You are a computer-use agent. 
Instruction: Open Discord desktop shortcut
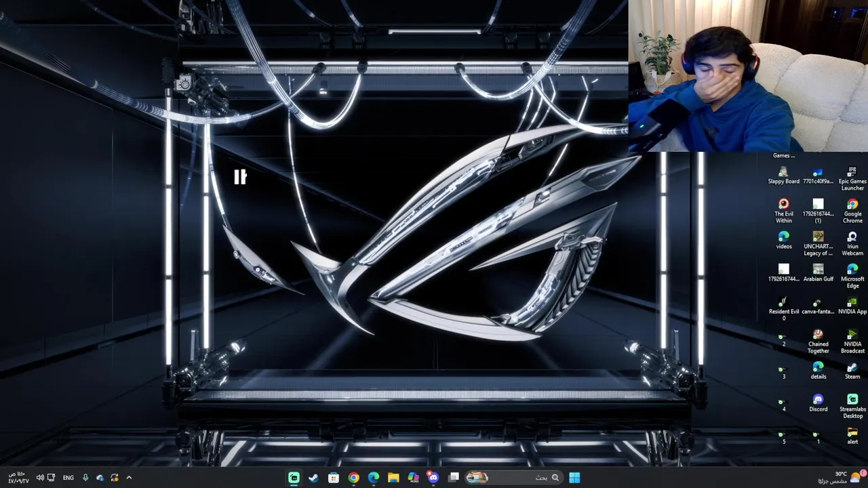[818, 403]
